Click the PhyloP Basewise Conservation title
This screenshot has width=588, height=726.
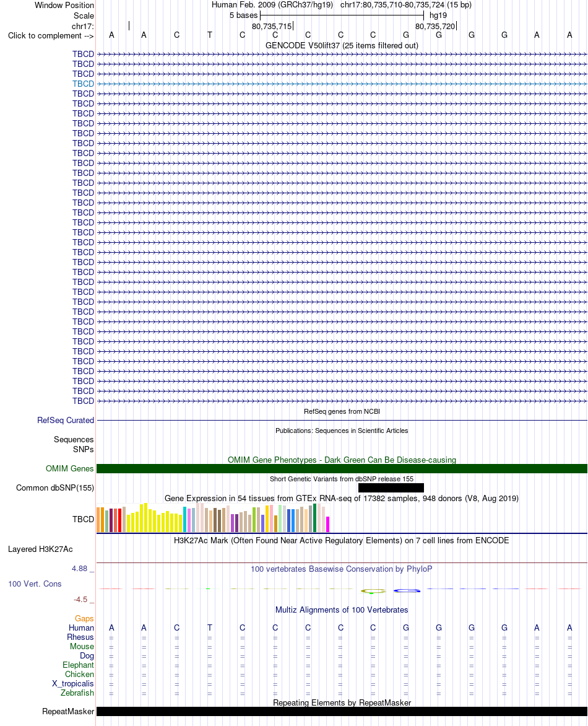coord(342,569)
